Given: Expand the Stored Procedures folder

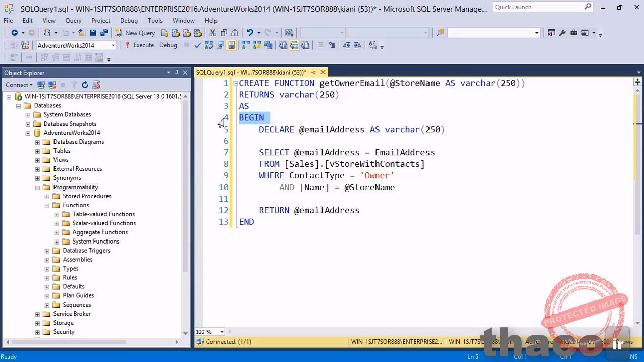Looking at the screenshot, I should [47, 196].
